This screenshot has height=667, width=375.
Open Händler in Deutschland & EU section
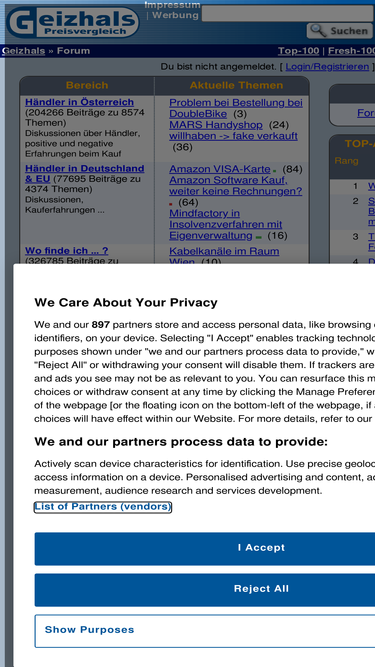pyautogui.click(x=85, y=174)
